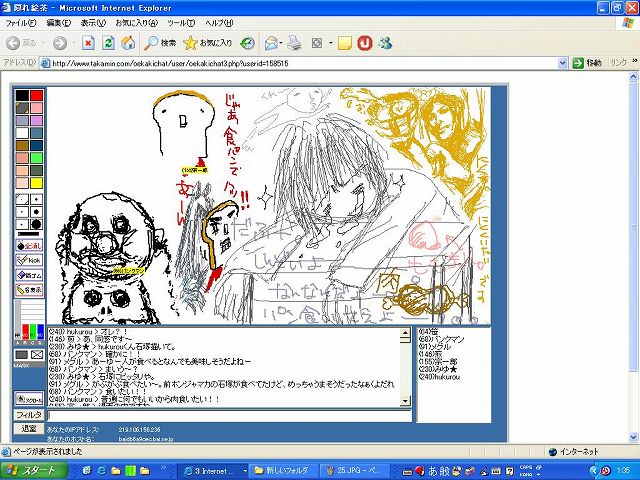
Task: Click the スクロール scroll tool button
Action: tap(29, 399)
